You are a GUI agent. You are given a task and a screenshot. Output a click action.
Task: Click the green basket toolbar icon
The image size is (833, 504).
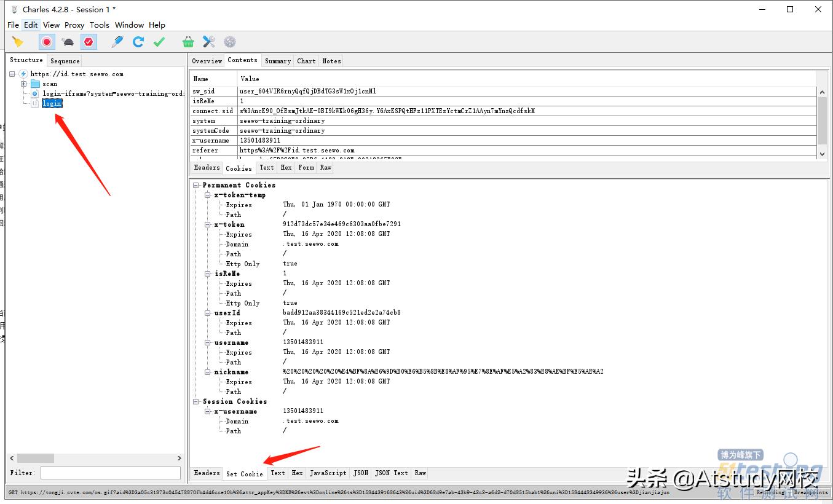188,42
